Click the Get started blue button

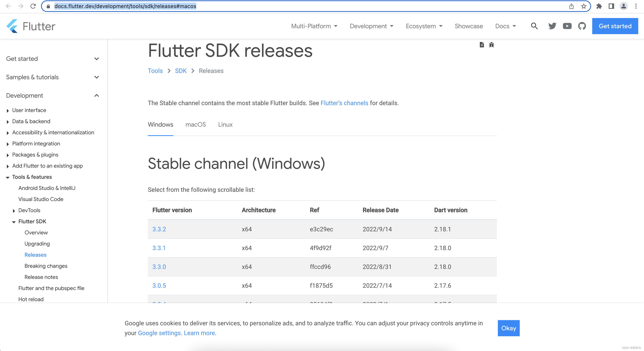coord(615,26)
